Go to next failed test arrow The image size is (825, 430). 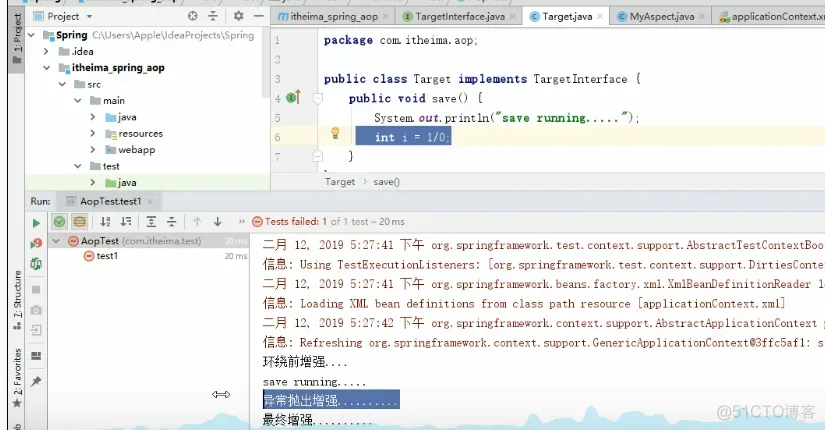tap(217, 222)
